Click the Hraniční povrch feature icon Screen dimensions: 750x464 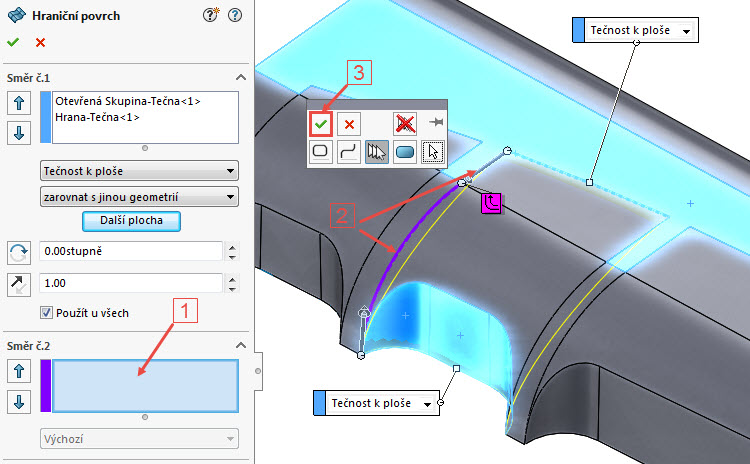(17, 15)
